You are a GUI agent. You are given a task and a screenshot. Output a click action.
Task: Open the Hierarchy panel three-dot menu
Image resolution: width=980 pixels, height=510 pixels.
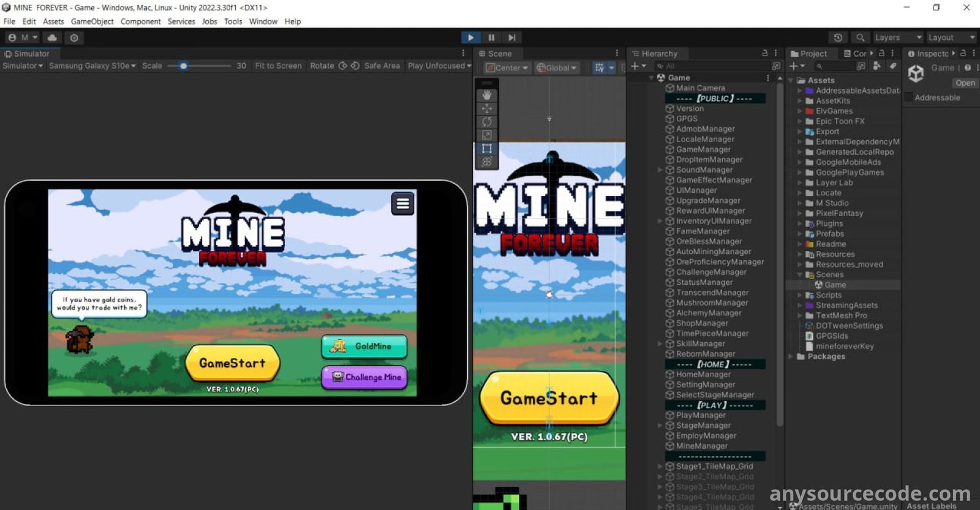click(x=775, y=53)
